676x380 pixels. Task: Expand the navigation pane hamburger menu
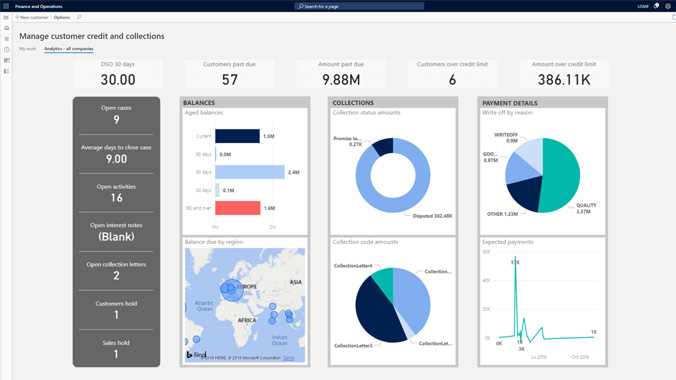[x=6, y=18]
